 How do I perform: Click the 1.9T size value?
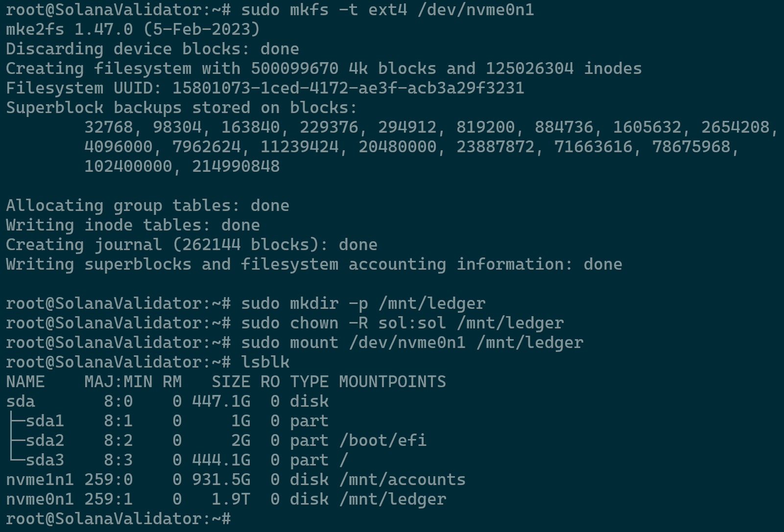(231, 499)
